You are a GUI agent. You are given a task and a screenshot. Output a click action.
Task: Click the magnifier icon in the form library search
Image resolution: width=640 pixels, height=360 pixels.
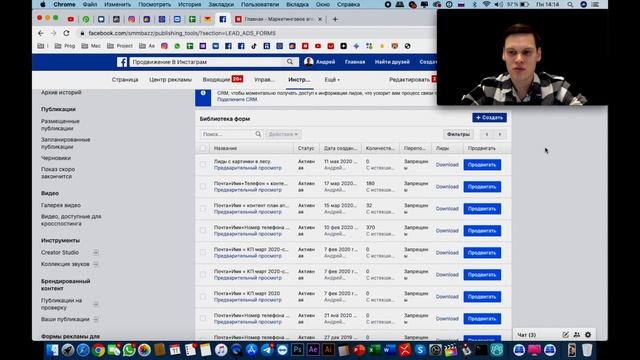tap(258, 134)
